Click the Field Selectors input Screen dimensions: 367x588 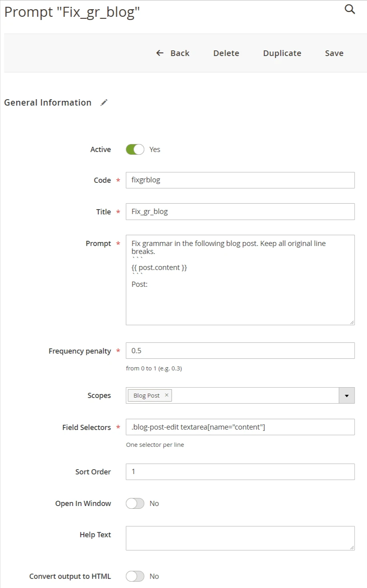[x=240, y=427]
